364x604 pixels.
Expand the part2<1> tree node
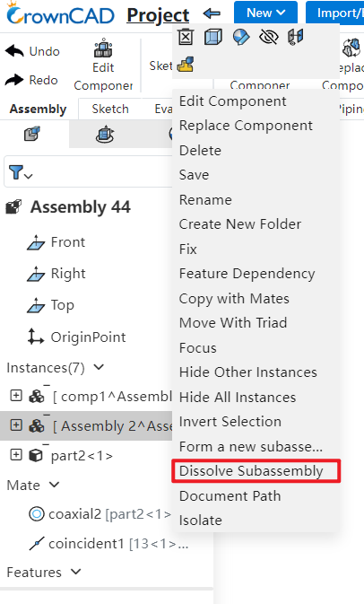16,455
